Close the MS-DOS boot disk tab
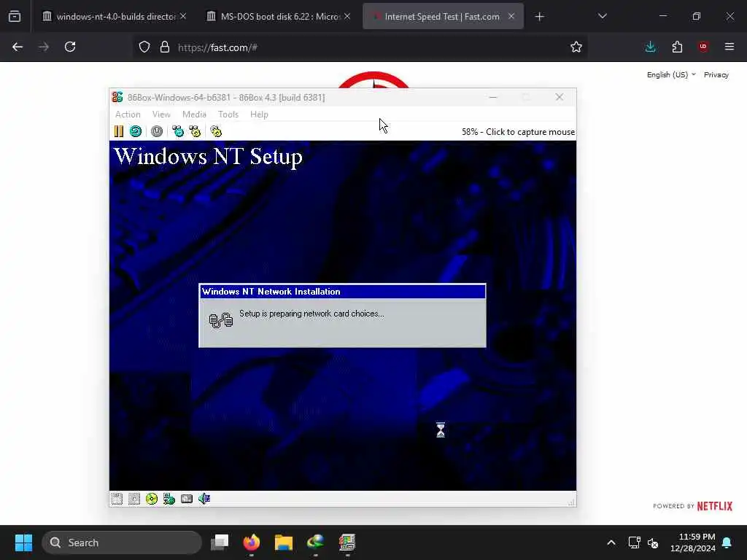This screenshot has width=747, height=560. point(347,16)
